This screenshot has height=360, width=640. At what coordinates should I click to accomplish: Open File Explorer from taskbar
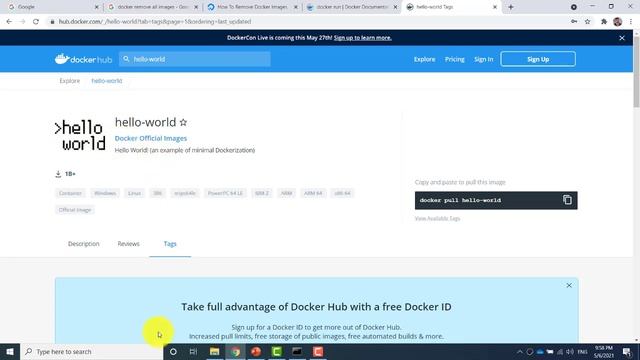pyautogui.click(x=214, y=351)
